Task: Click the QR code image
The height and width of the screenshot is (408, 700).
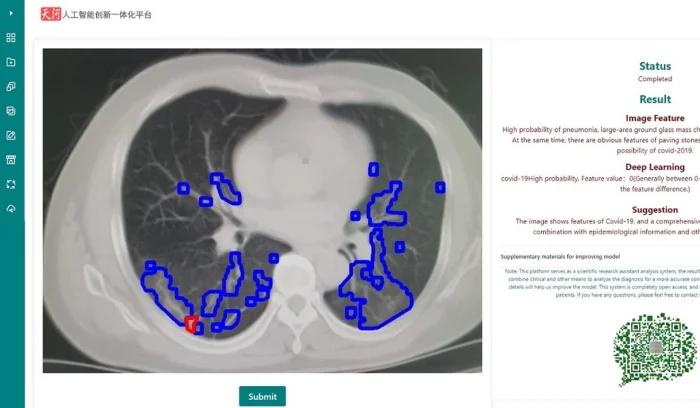Action: 655,350
